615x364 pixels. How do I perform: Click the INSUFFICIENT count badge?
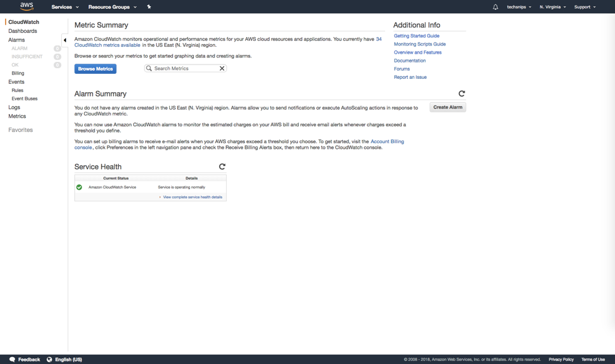point(57,56)
